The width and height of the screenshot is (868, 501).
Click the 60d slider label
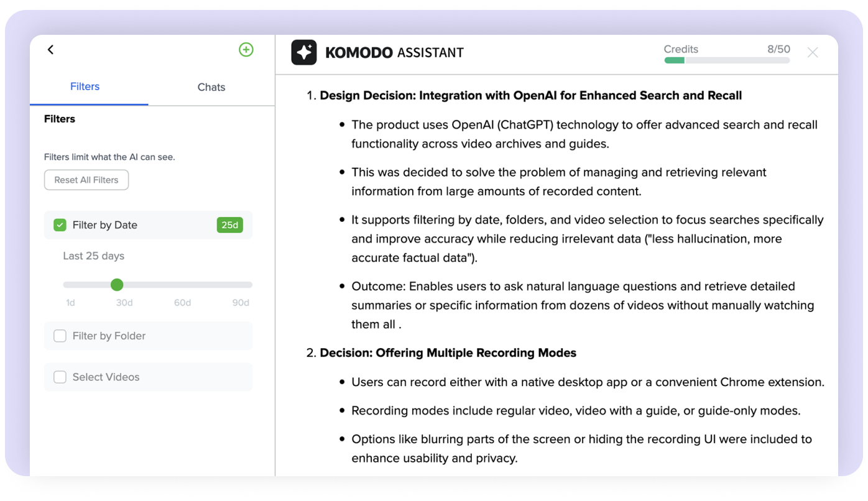pyautogui.click(x=183, y=303)
